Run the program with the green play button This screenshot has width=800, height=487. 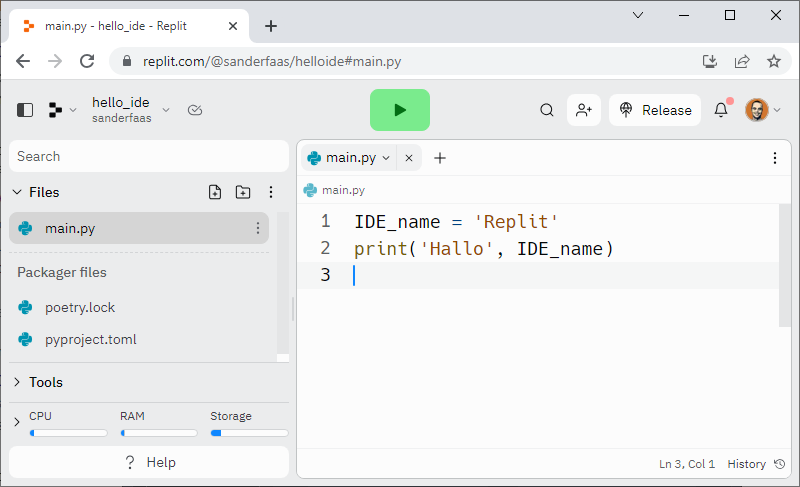(x=399, y=110)
